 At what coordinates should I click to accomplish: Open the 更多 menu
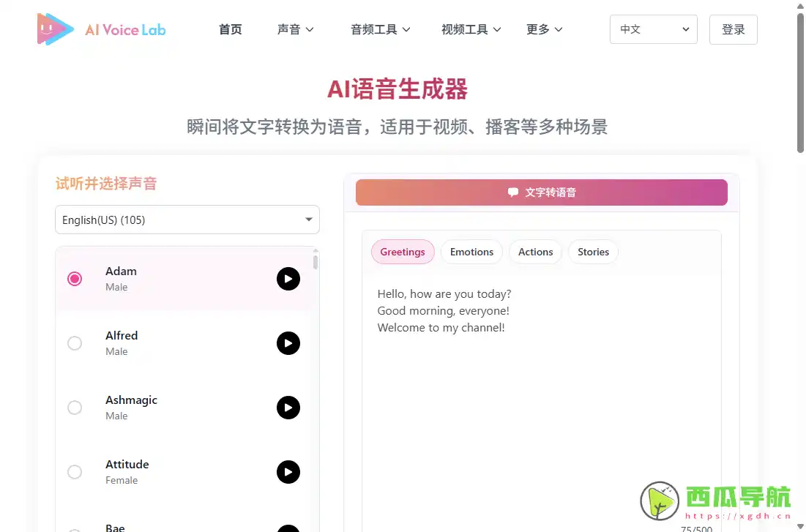(x=545, y=29)
